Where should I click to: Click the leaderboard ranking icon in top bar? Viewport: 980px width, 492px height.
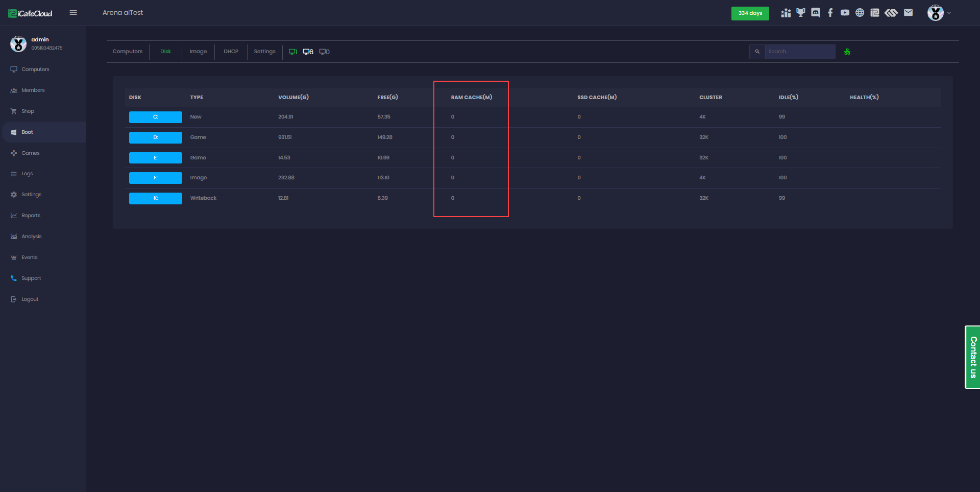pos(786,13)
